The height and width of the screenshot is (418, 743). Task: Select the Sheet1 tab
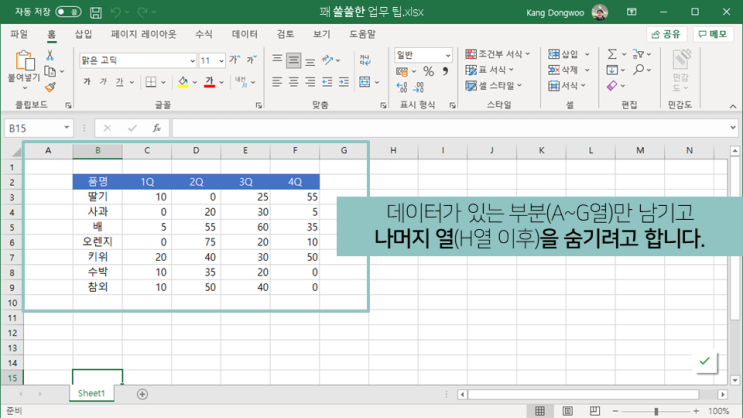91,393
